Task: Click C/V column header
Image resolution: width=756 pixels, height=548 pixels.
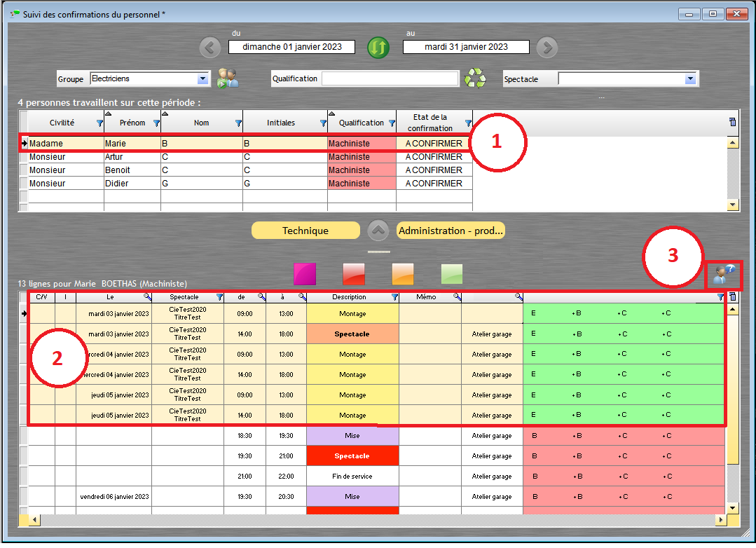Action: tap(41, 297)
